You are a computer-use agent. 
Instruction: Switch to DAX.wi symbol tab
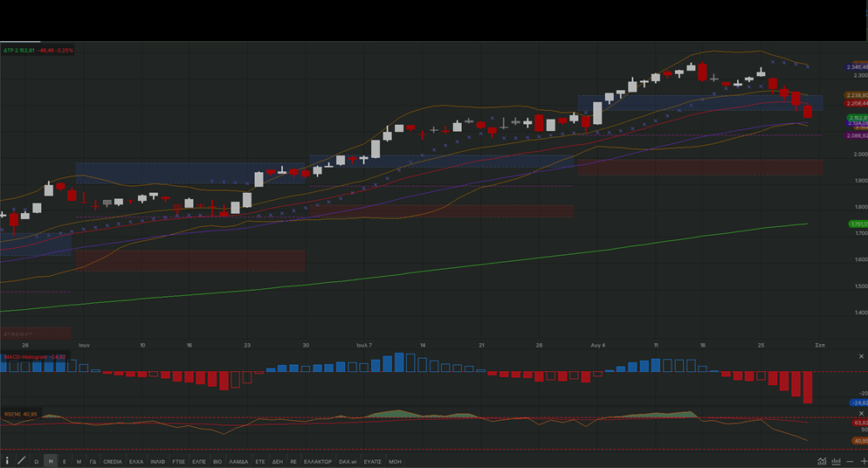coord(348,461)
